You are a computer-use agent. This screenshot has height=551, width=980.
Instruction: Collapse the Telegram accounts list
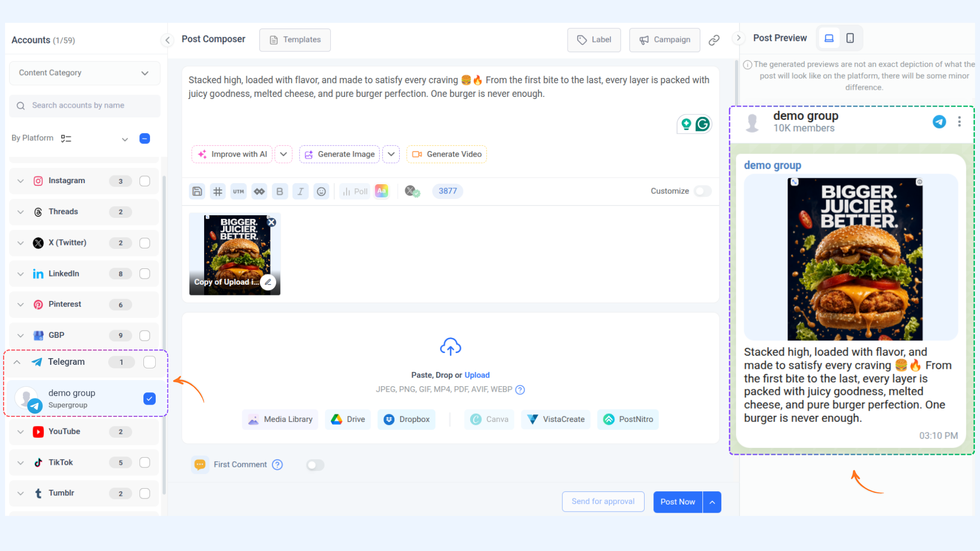click(x=17, y=362)
